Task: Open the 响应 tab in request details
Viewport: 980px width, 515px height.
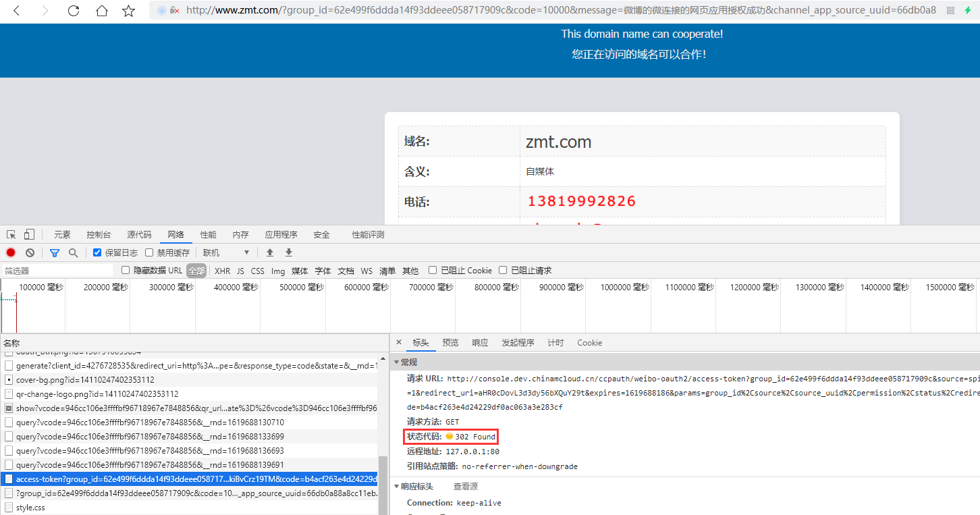Action: pyautogui.click(x=480, y=343)
